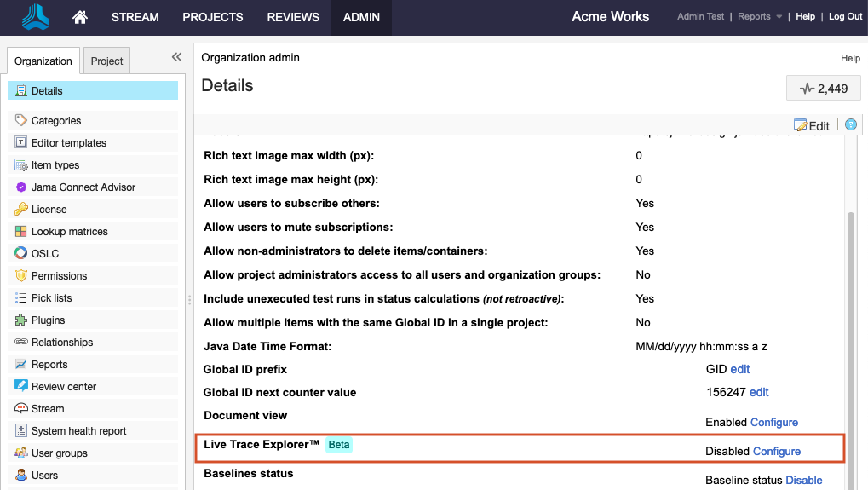Click the Relationships link icon
Viewport: 868px width, 490px height.
coord(21,342)
